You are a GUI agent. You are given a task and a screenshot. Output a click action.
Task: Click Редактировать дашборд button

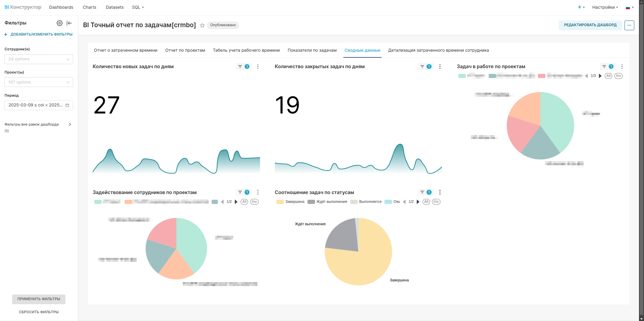(x=590, y=25)
